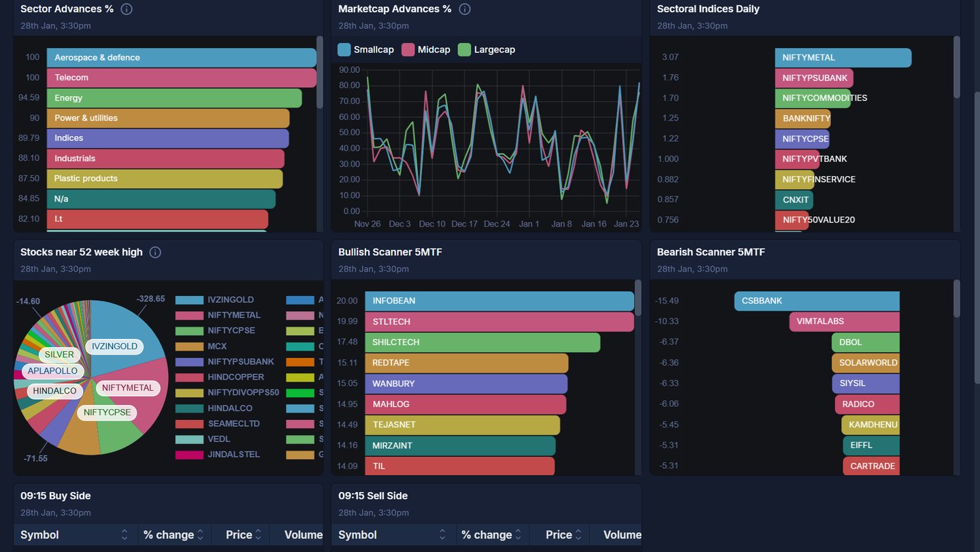This screenshot has width=980, height=552.
Task: Click the IVZINGOLD legend color swatch
Action: pyautogui.click(x=189, y=300)
